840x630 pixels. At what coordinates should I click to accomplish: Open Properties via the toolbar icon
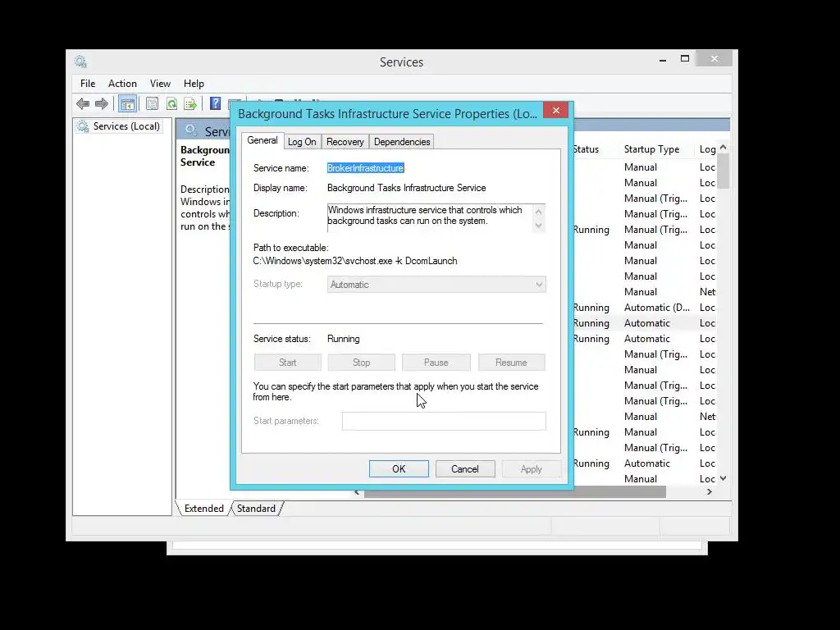[152, 103]
